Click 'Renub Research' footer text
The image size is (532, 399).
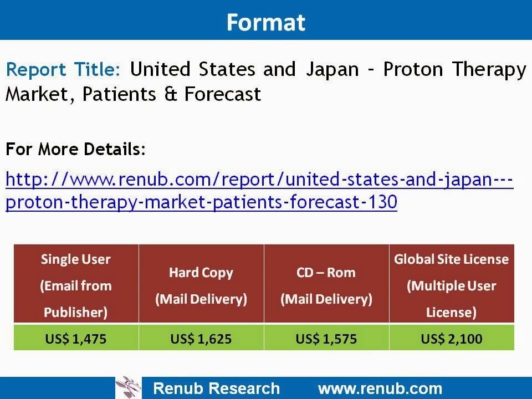[x=217, y=388]
